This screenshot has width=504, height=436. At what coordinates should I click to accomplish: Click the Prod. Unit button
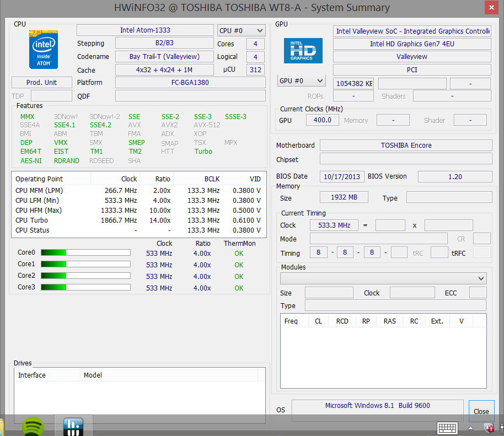pos(42,83)
